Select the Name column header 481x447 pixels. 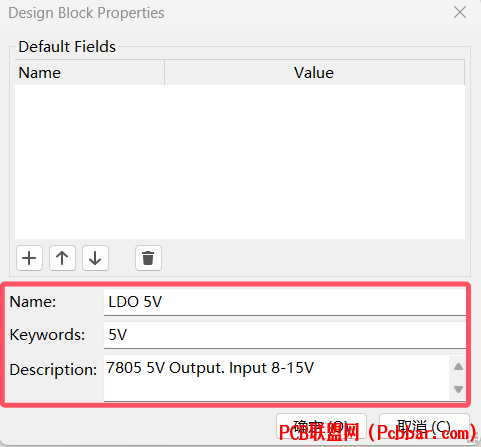[x=90, y=73]
